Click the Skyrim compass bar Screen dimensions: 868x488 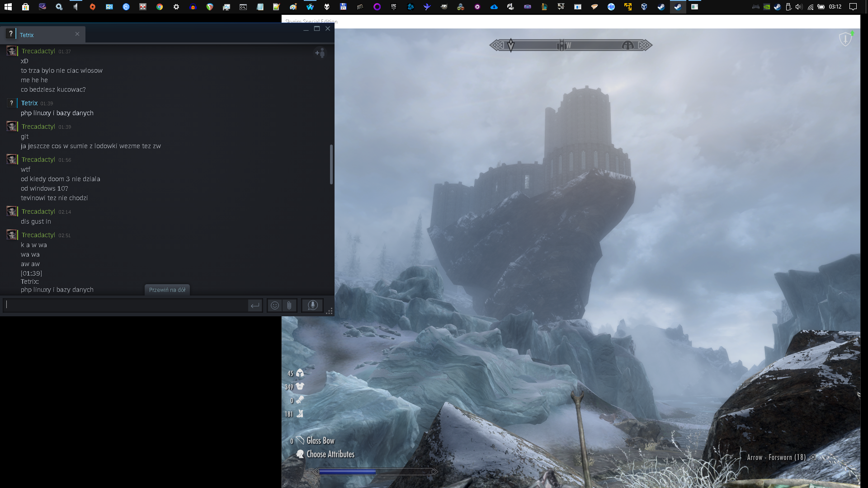[x=571, y=45]
